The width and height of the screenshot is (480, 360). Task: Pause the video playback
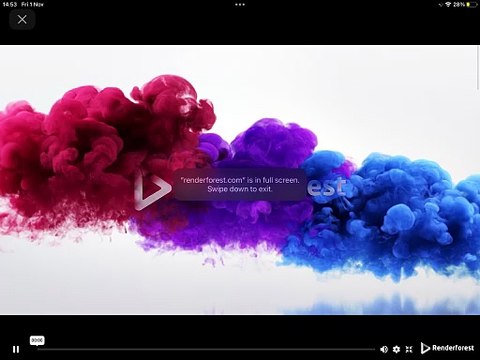tap(16, 349)
